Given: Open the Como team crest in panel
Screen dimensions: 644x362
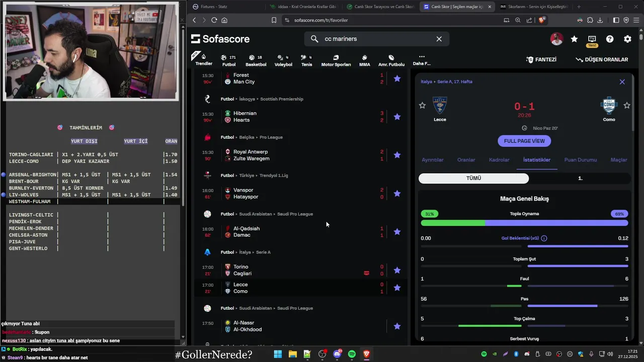Looking at the screenshot, I should pyautogui.click(x=609, y=105).
